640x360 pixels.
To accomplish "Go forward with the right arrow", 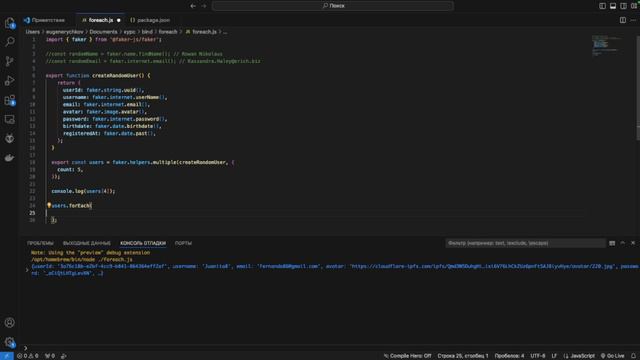I will pos(204,6).
